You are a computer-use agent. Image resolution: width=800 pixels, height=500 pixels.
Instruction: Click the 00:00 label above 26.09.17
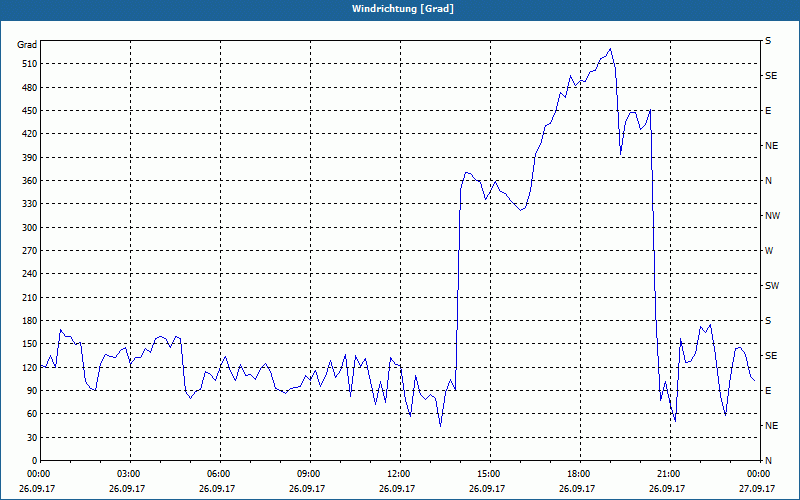[37, 474]
